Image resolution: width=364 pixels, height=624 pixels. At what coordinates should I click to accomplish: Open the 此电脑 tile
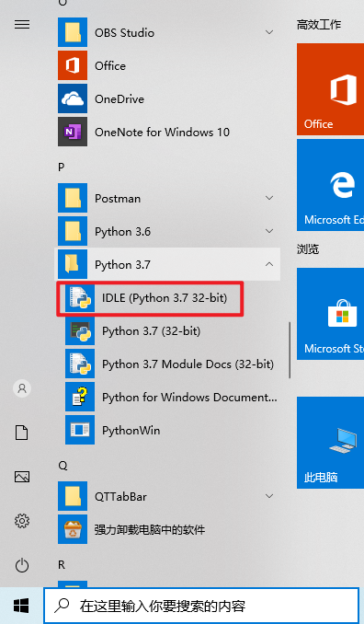(330, 443)
